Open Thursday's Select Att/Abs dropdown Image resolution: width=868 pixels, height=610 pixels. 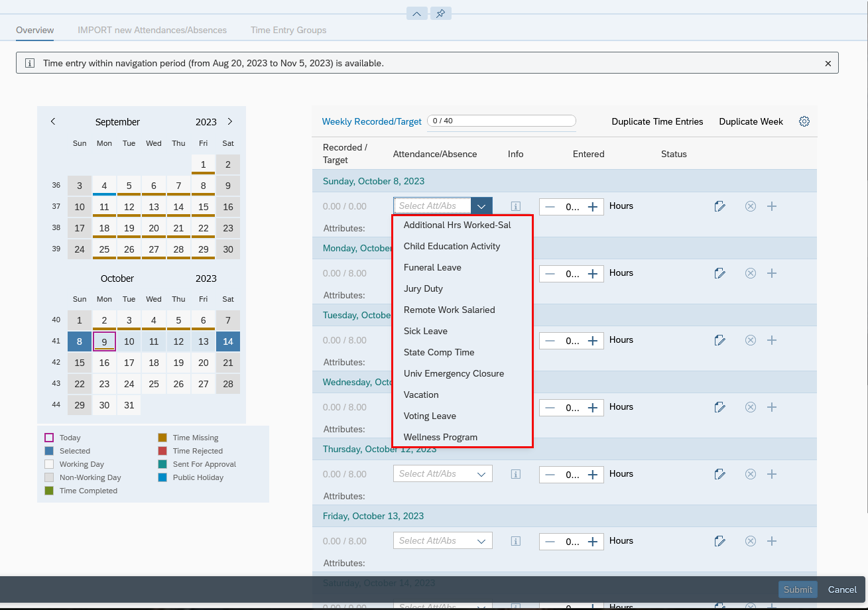481,474
